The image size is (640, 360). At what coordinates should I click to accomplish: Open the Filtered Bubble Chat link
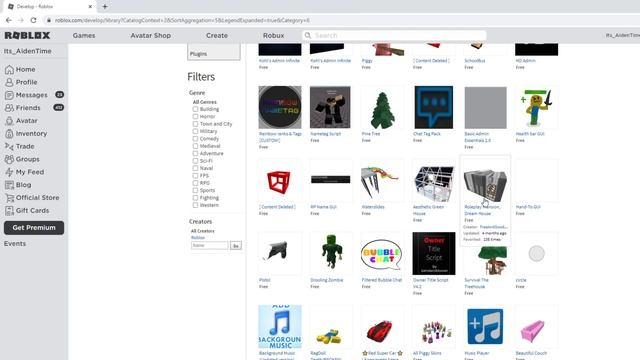pyautogui.click(x=382, y=280)
